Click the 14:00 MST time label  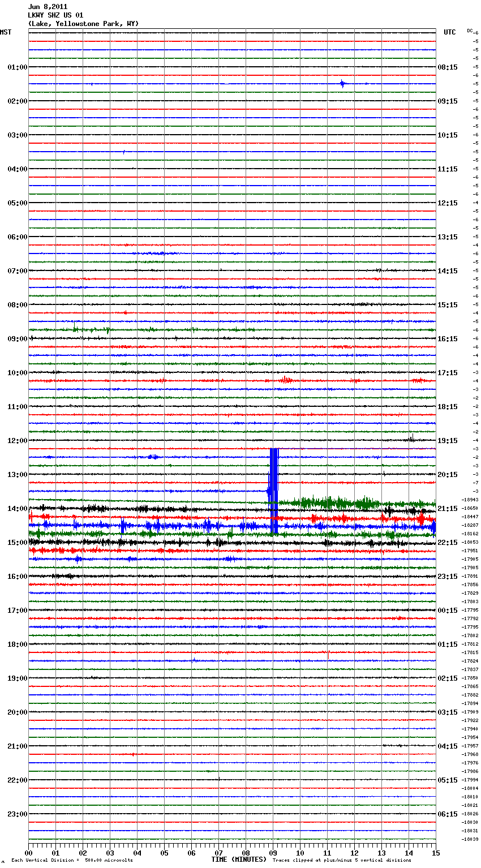click(x=17, y=509)
